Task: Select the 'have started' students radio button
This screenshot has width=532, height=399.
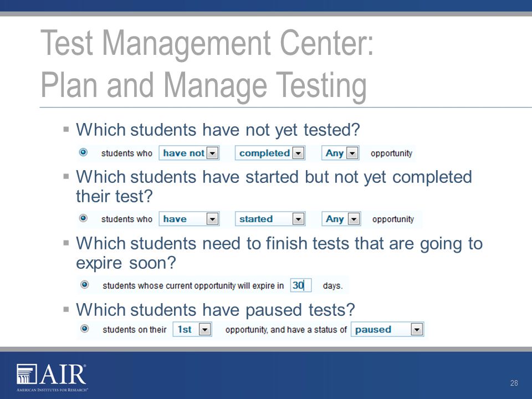Action: click(x=83, y=218)
